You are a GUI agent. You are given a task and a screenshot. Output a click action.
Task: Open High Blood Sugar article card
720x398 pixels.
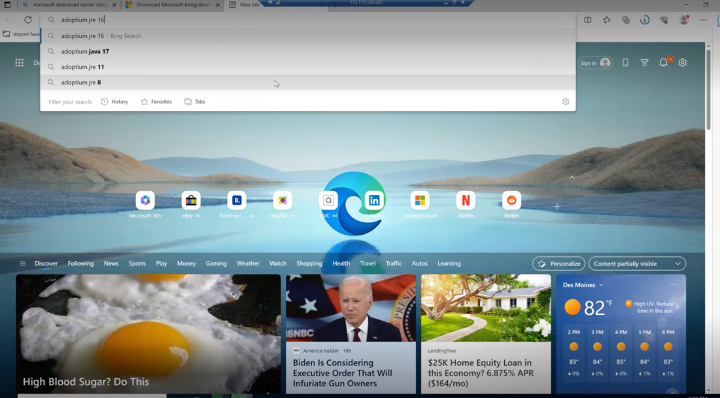(x=148, y=334)
